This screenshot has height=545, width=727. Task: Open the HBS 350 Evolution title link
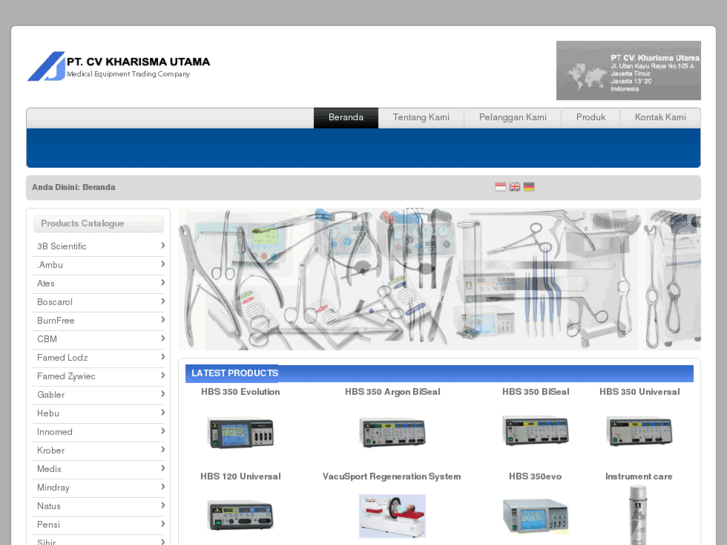[241, 392]
